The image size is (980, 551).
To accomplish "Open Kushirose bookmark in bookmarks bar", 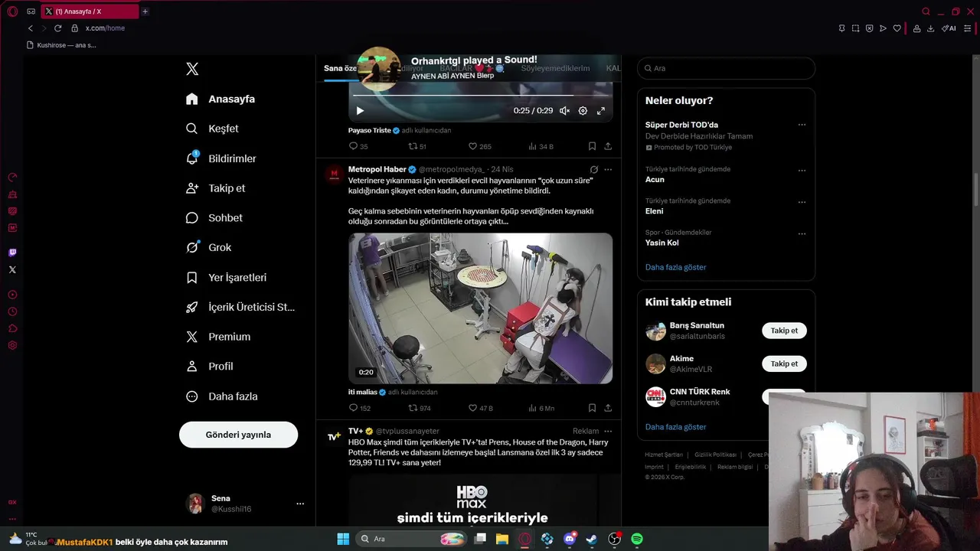I will 61,45.
